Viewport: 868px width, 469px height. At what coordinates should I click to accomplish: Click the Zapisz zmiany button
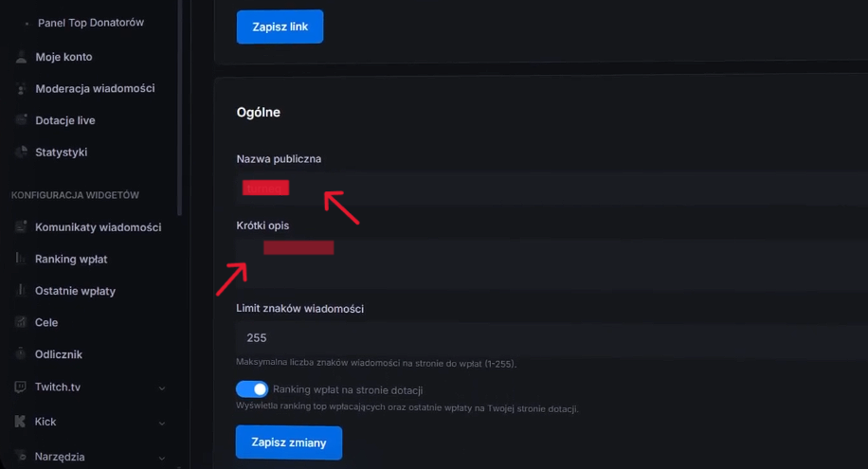coord(289,442)
